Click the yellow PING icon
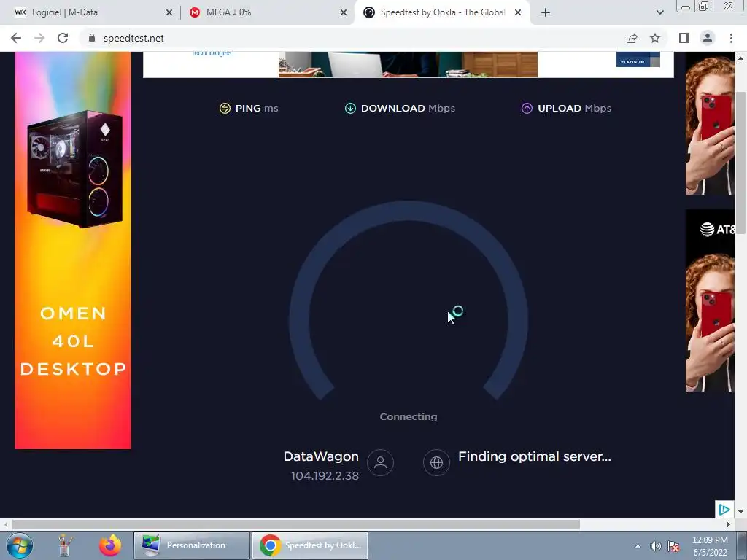The image size is (747, 560). (x=225, y=109)
